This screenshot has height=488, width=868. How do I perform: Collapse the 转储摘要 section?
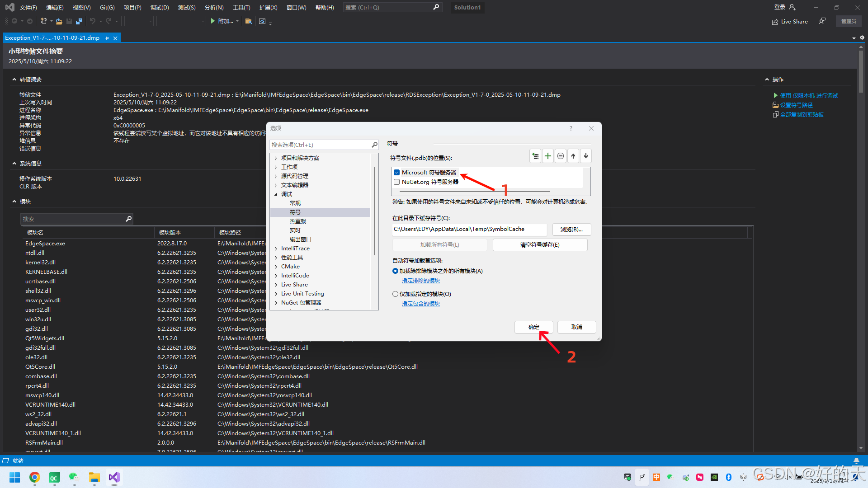pyautogui.click(x=14, y=80)
